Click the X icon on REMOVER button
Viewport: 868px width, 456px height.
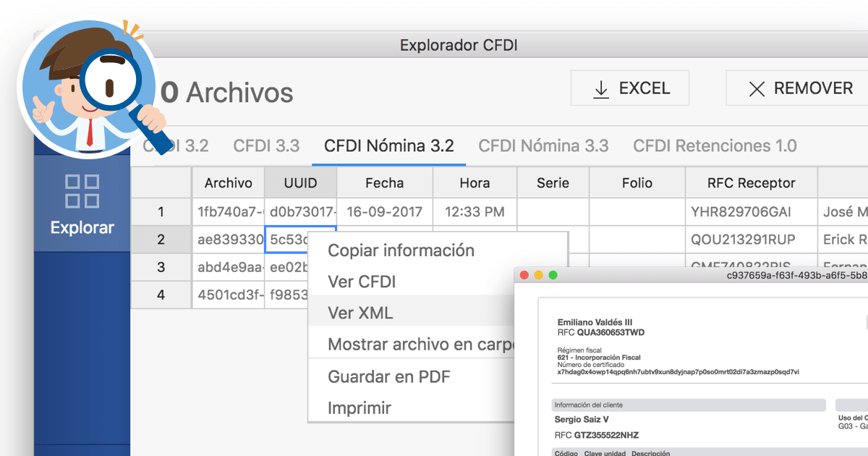pyautogui.click(x=757, y=88)
